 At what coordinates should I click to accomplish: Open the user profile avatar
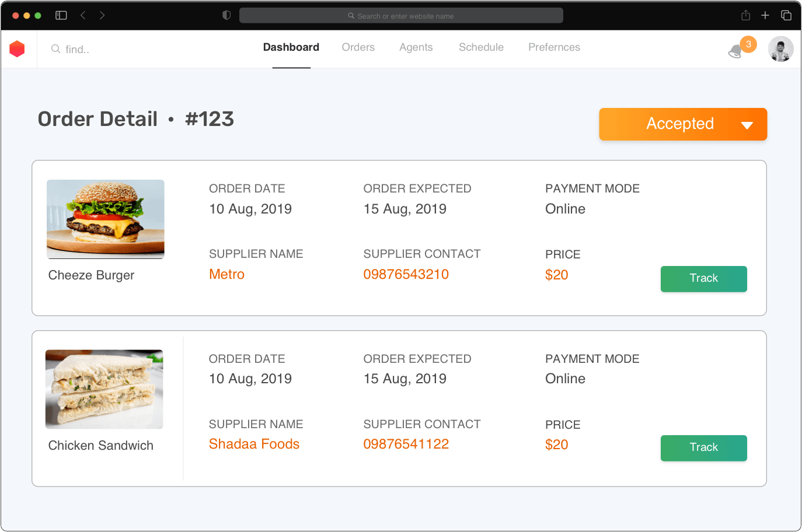[x=780, y=49]
